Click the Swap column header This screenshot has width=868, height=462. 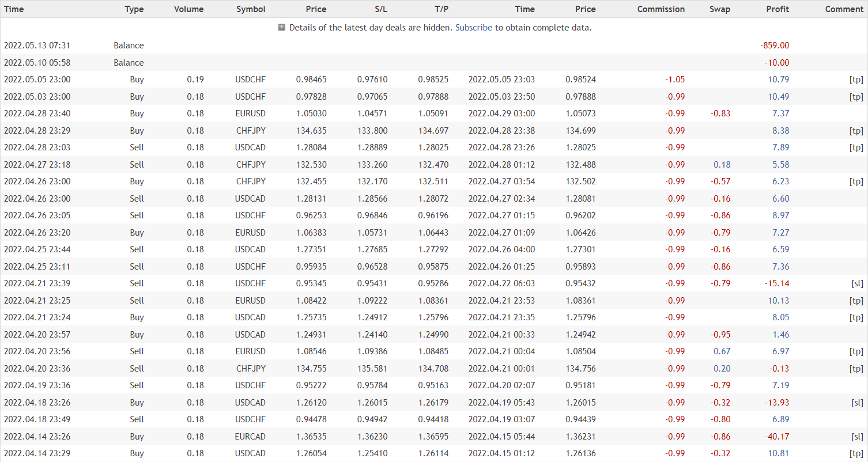pyautogui.click(x=720, y=9)
